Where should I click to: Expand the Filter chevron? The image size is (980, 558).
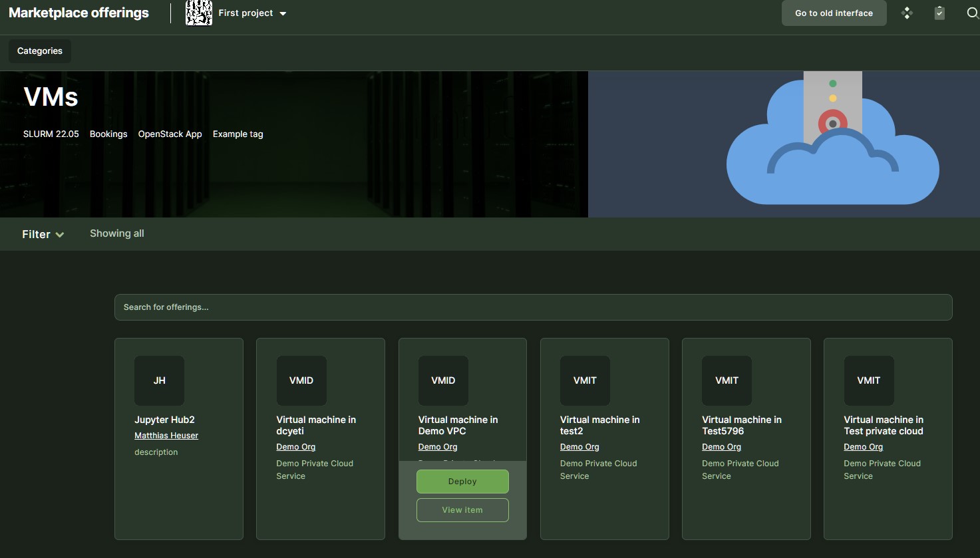[x=59, y=235]
